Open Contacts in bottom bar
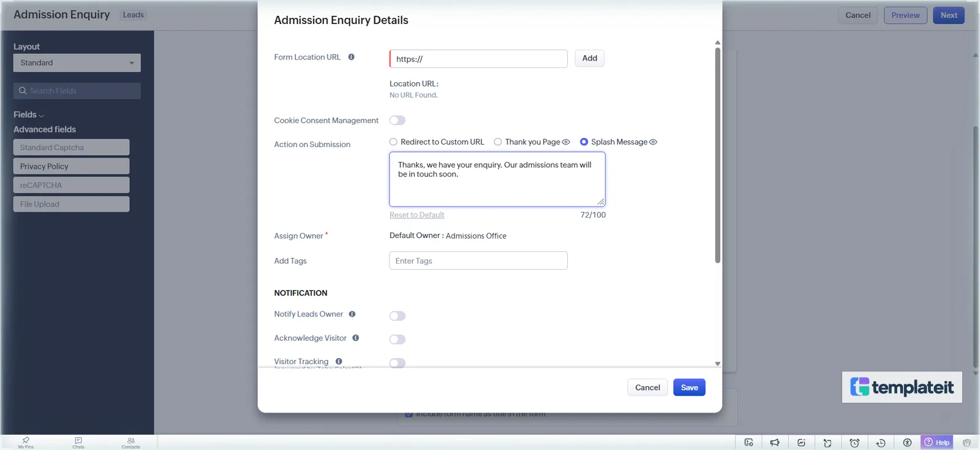 [130, 443]
